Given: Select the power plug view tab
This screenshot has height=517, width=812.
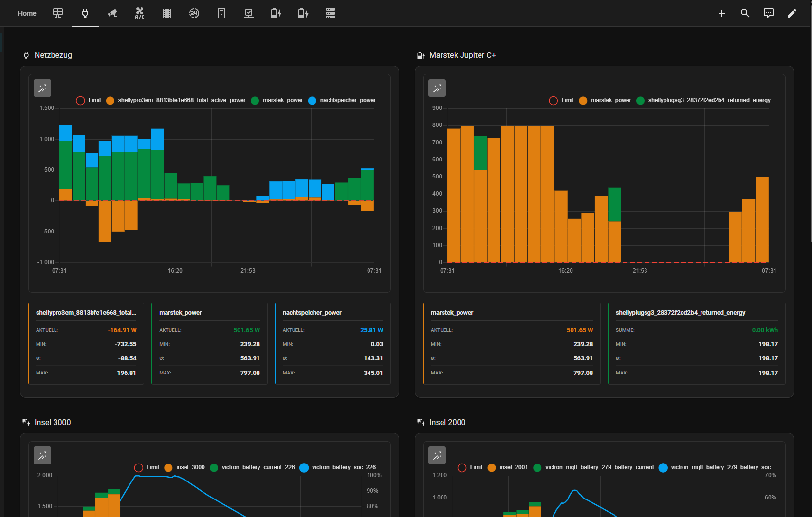Looking at the screenshot, I should [85, 13].
